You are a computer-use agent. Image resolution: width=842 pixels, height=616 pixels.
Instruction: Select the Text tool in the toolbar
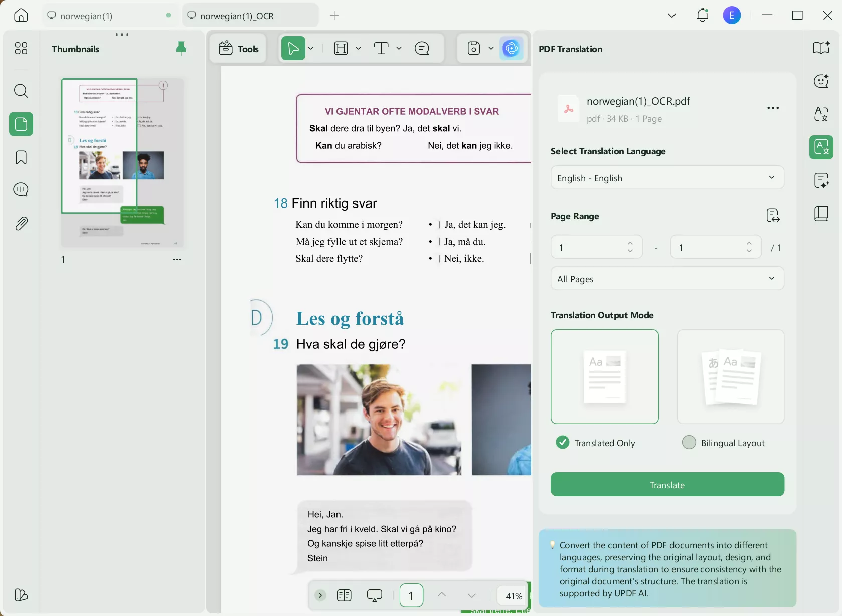click(x=382, y=48)
